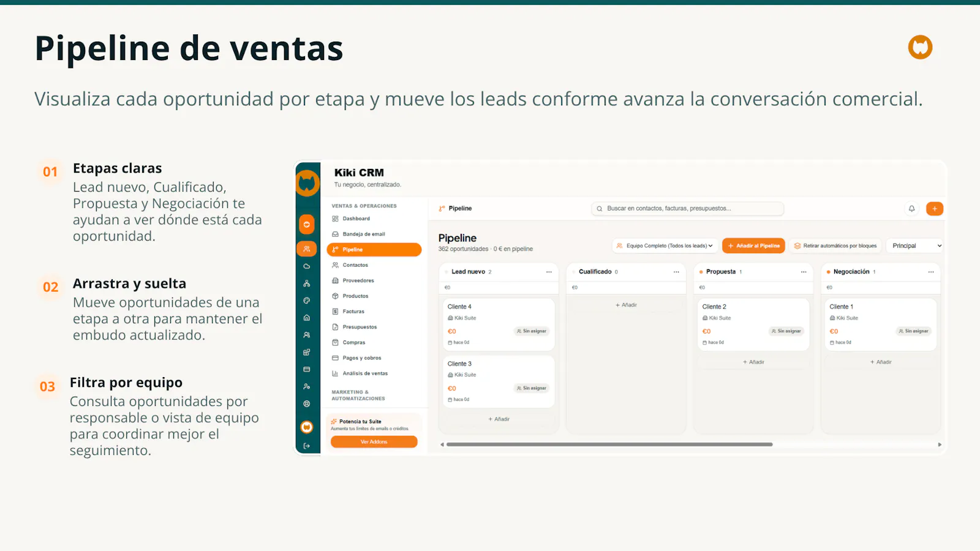
Task: Click the orange plus button in the top bar
Action: click(x=935, y=209)
